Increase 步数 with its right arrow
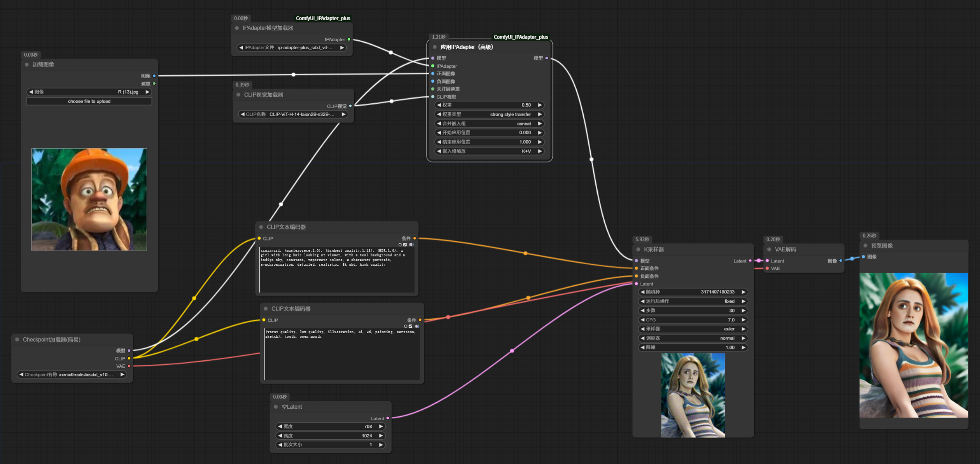 [743, 311]
